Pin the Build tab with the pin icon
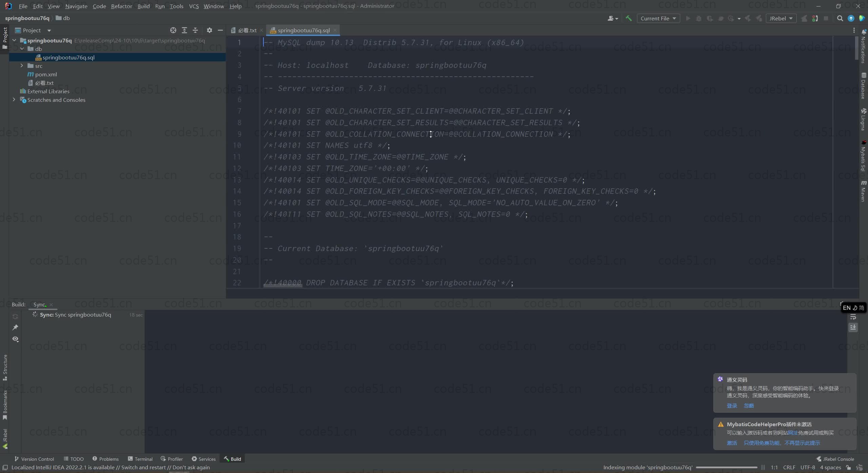Viewport: 868px width, 473px height. pos(15,327)
